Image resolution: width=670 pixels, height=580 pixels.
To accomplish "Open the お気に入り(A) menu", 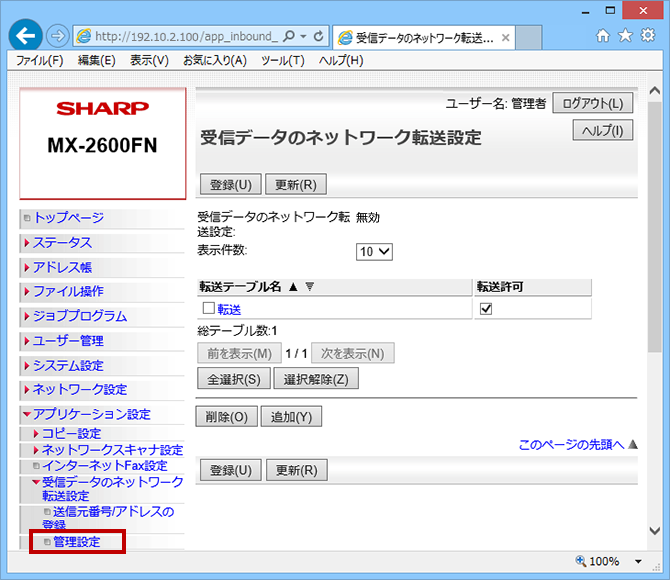I will point(214,61).
